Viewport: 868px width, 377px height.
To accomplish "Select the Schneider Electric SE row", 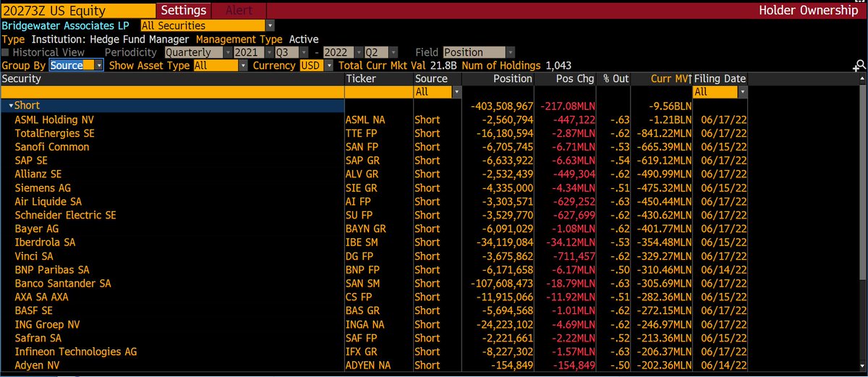I will click(375, 215).
